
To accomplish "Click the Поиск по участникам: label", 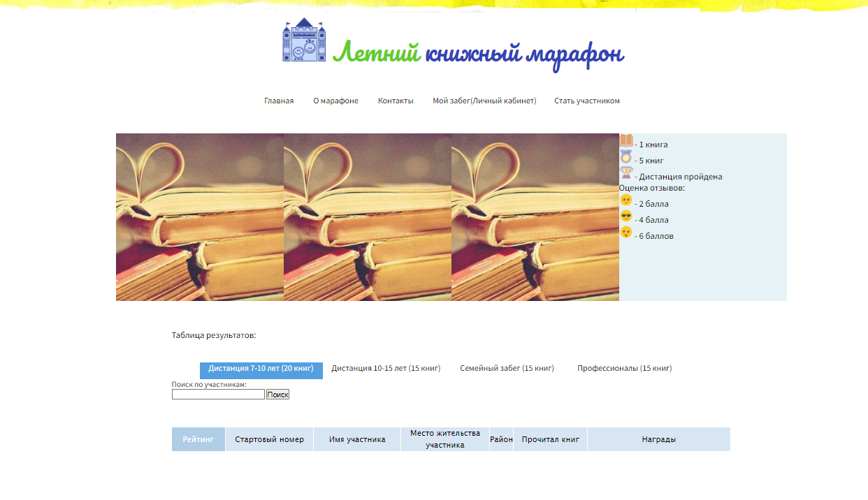I will point(210,385).
